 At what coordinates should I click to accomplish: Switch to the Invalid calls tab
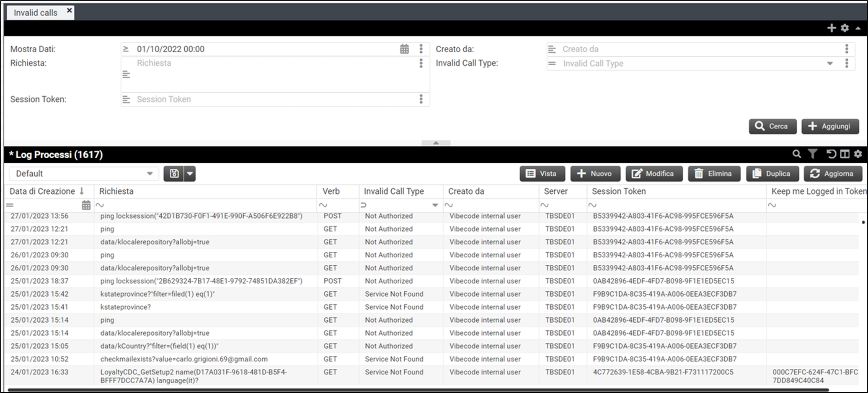(36, 13)
